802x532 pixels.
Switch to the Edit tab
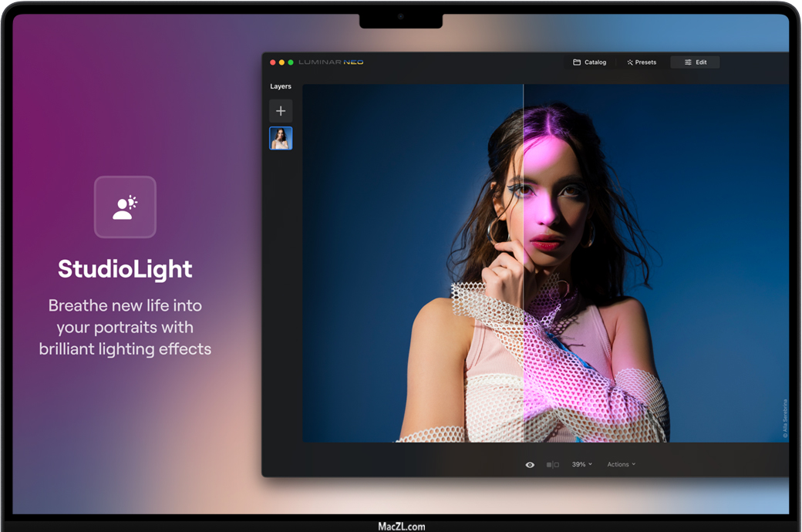click(695, 62)
